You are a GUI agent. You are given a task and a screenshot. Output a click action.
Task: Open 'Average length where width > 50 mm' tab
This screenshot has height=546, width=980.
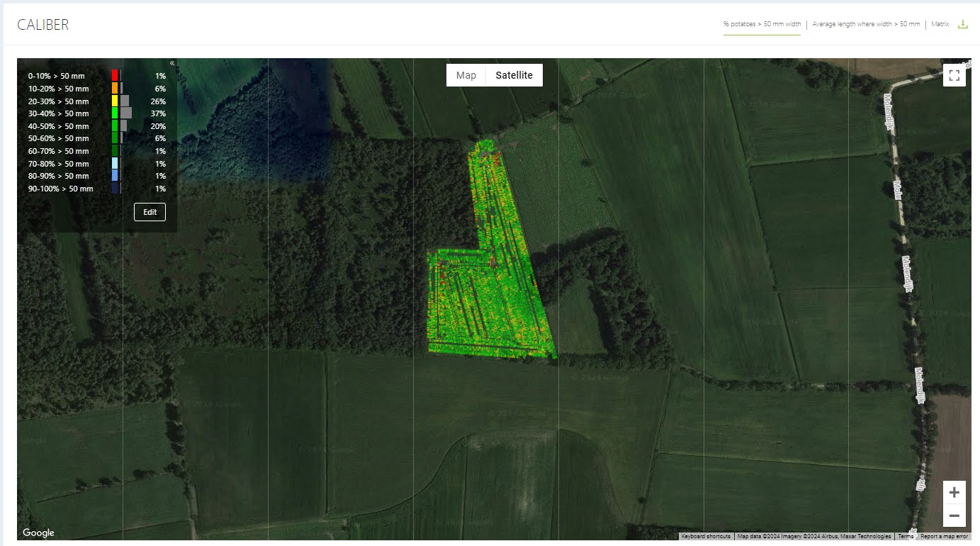coord(866,24)
